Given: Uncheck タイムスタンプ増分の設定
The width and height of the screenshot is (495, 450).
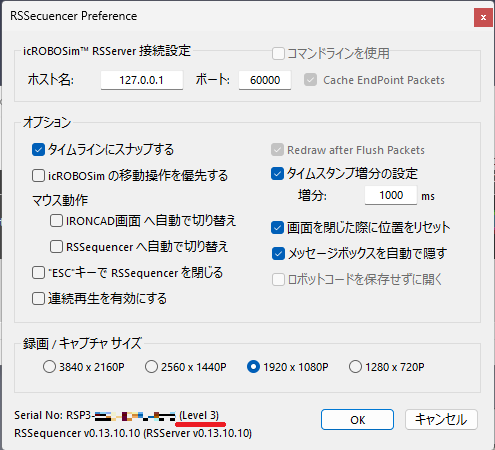Looking at the screenshot, I should coord(277,174).
